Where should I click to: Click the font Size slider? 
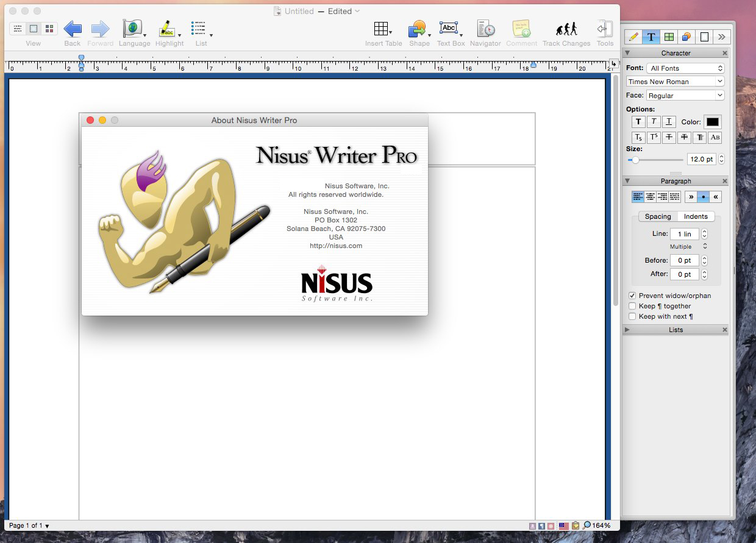pyautogui.click(x=655, y=160)
